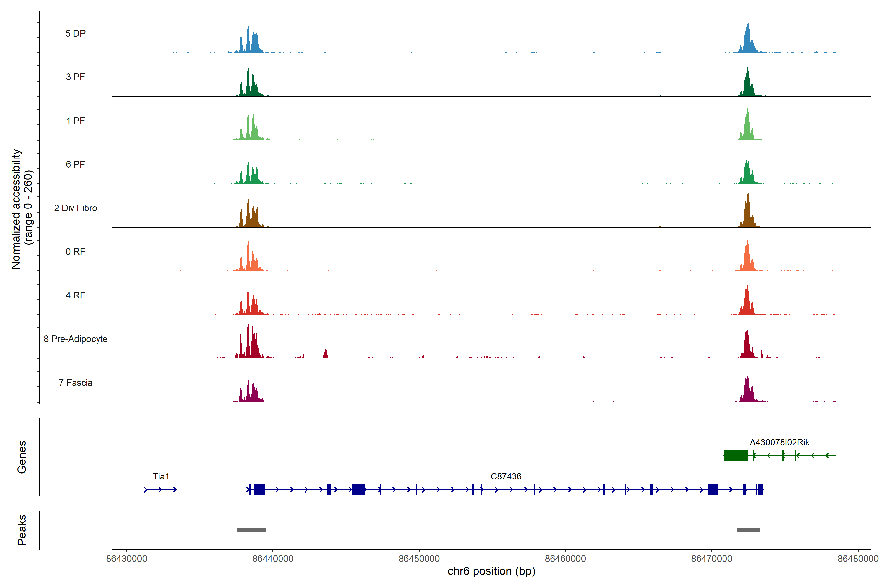
Task: Click the left gray peak bar
Action: click(251, 530)
